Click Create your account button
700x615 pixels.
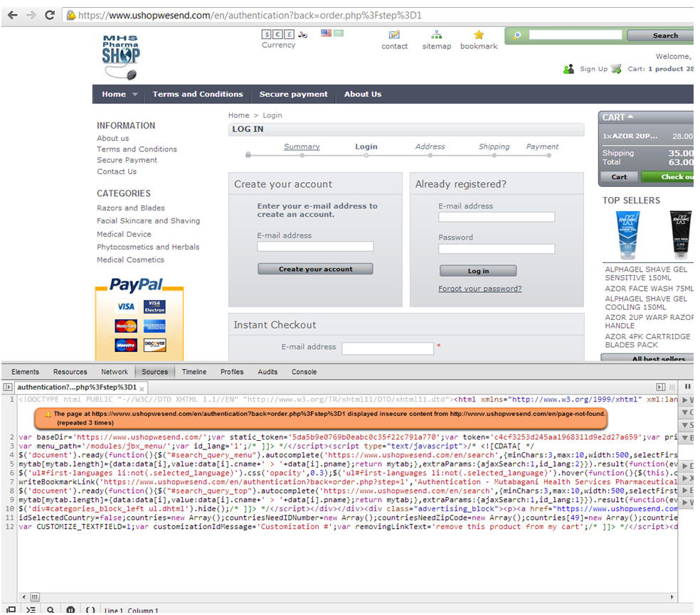point(315,269)
